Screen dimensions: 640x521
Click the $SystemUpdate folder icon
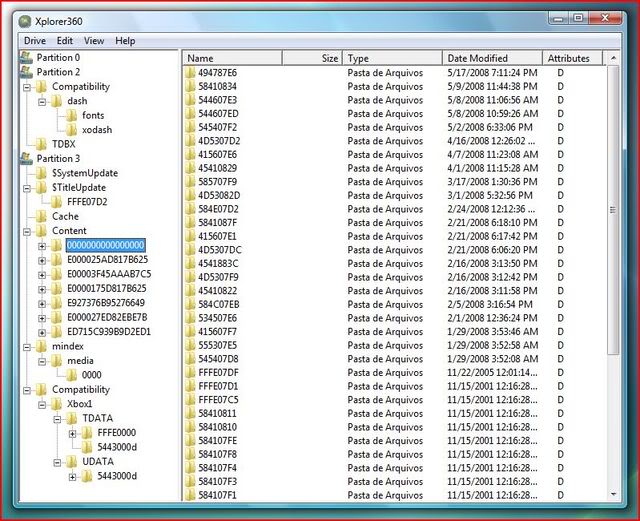(41, 173)
